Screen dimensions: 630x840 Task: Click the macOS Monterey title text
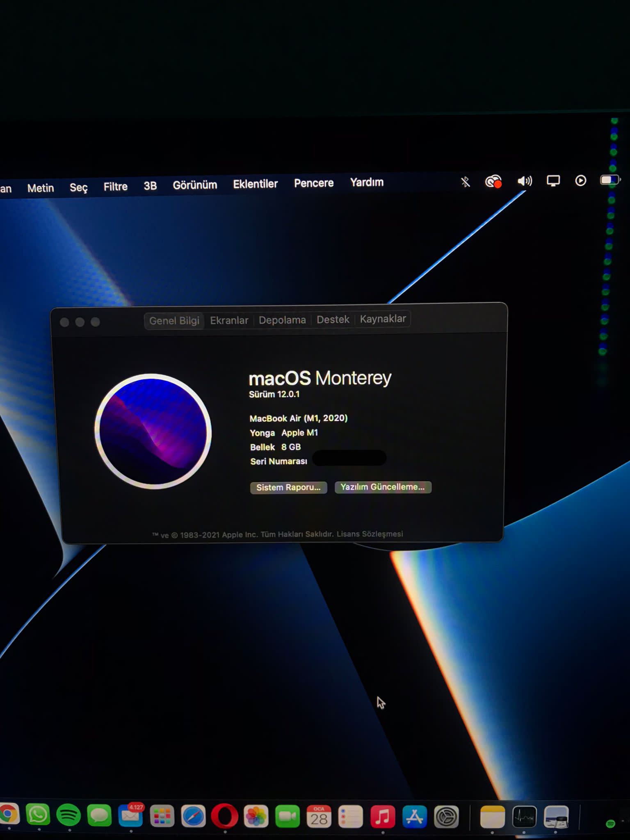(x=320, y=378)
